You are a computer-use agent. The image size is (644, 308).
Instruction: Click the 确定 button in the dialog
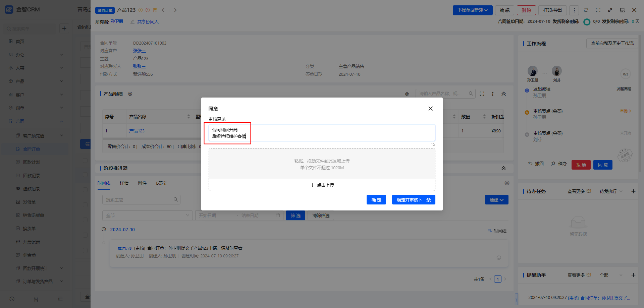coord(376,200)
